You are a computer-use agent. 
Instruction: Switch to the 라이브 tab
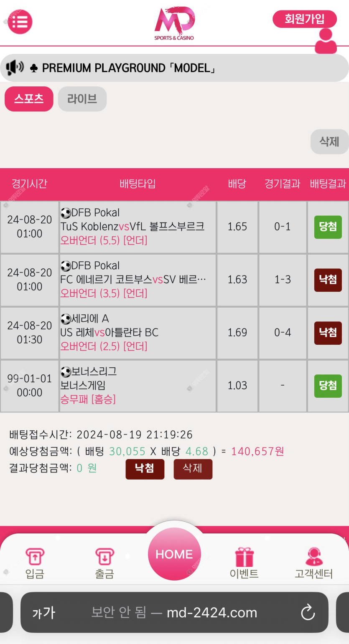(x=82, y=99)
